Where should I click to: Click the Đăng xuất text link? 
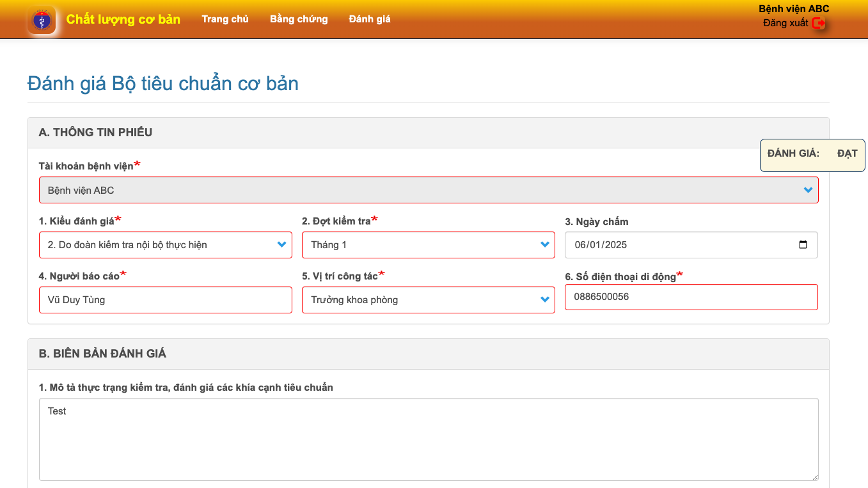pyautogui.click(x=785, y=24)
